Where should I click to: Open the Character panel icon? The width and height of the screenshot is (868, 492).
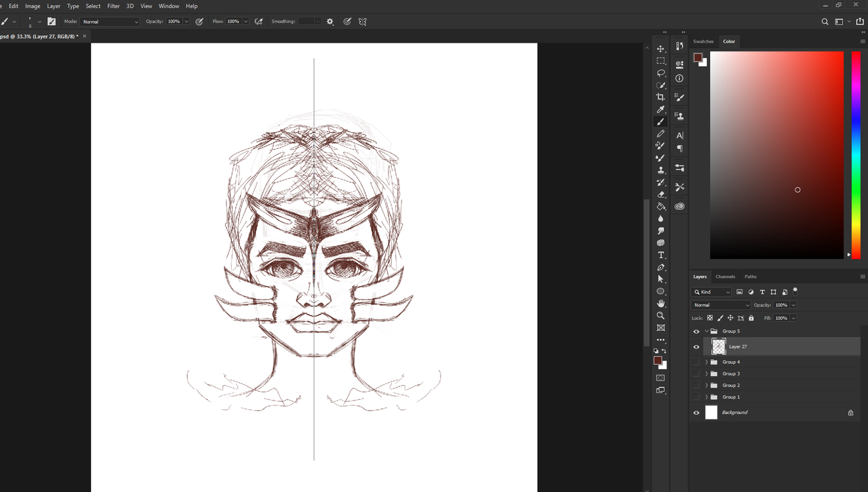679,136
